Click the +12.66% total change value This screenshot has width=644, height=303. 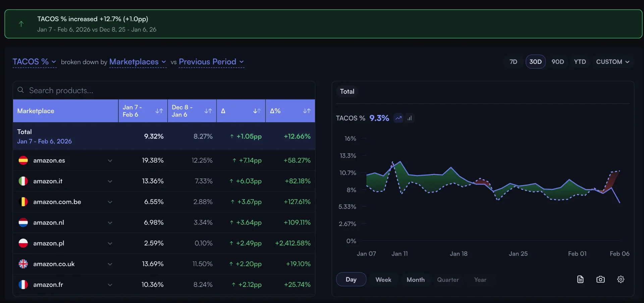(x=297, y=136)
